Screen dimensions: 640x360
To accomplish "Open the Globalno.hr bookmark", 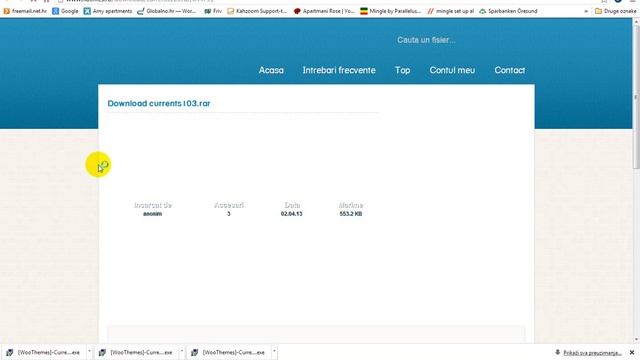I will 167,11.
